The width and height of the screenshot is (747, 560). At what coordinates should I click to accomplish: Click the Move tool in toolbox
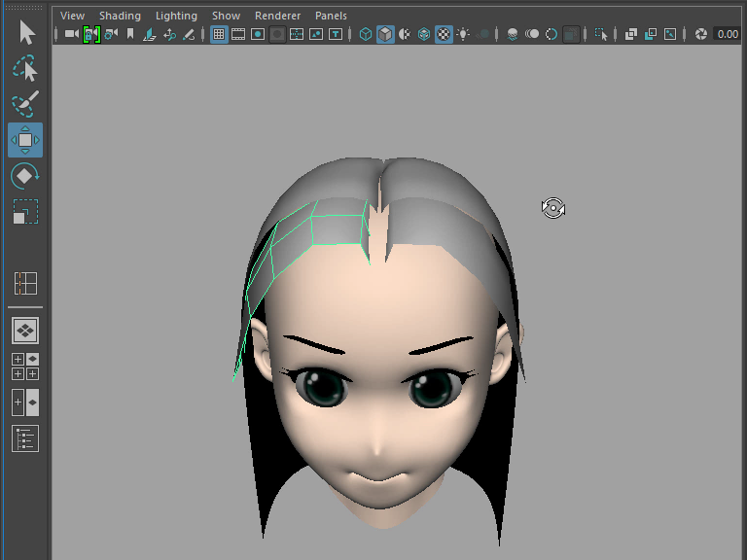pyautogui.click(x=25, y=140)
